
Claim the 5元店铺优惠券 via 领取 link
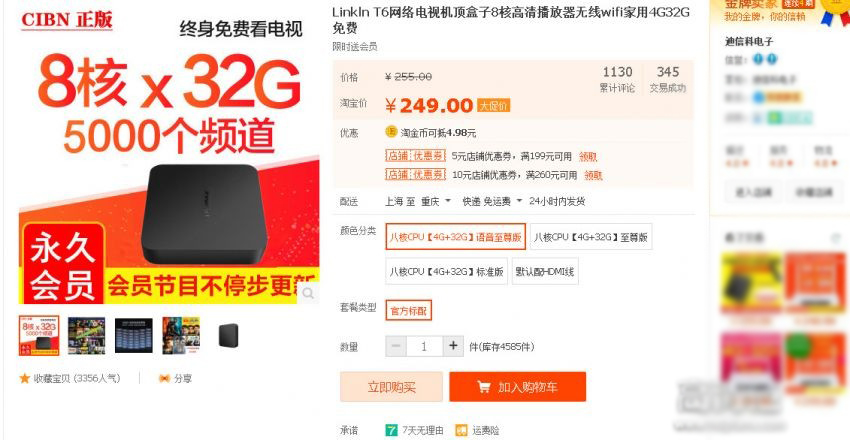pos(588,157)
